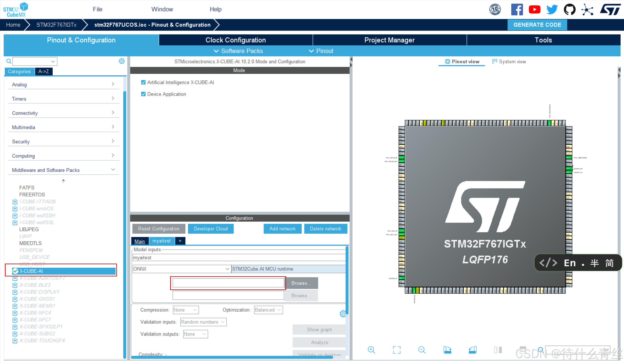The width and height of the screenshot is (624, 364).
Task: Open the Help menu
Action: 216,9
